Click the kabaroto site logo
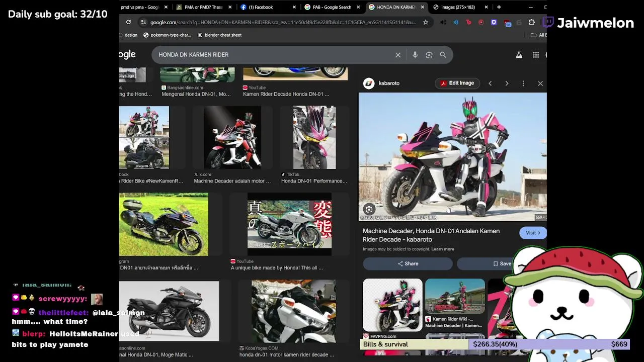 click(369, 83)
